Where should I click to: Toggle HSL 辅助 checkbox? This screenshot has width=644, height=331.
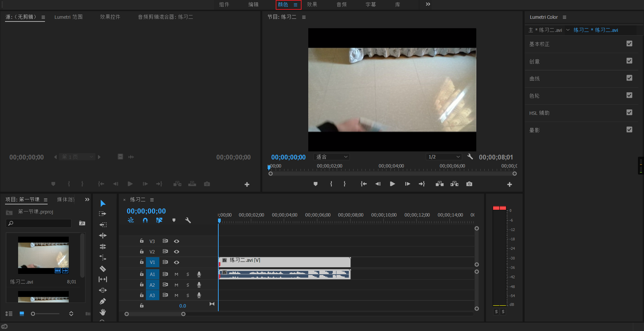629,112
